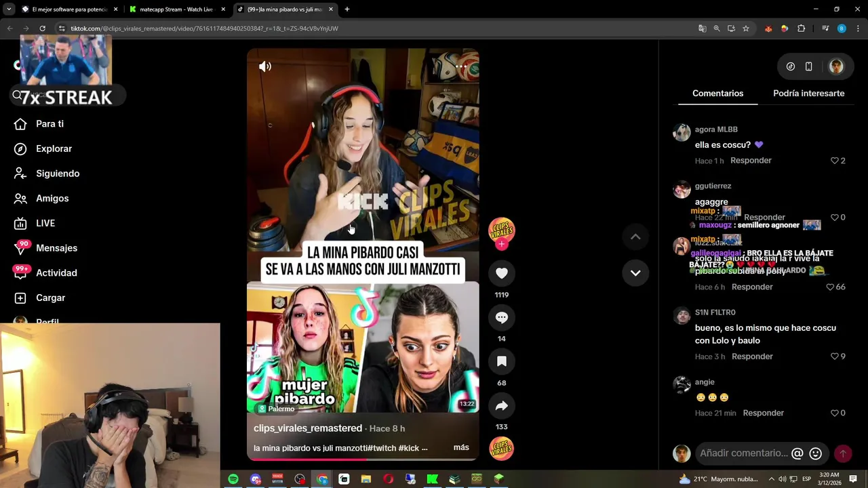
Task: Open the sound disc at video bottom
Action: pyautogui.click(x=502, y=448)
